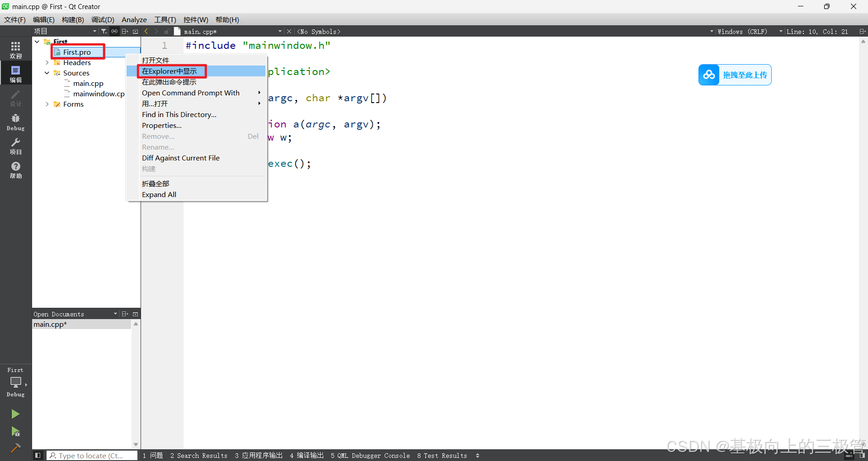868x461 pixels.
Task: Open the 3 应用程序输出 pane
Action: (259, 455)
